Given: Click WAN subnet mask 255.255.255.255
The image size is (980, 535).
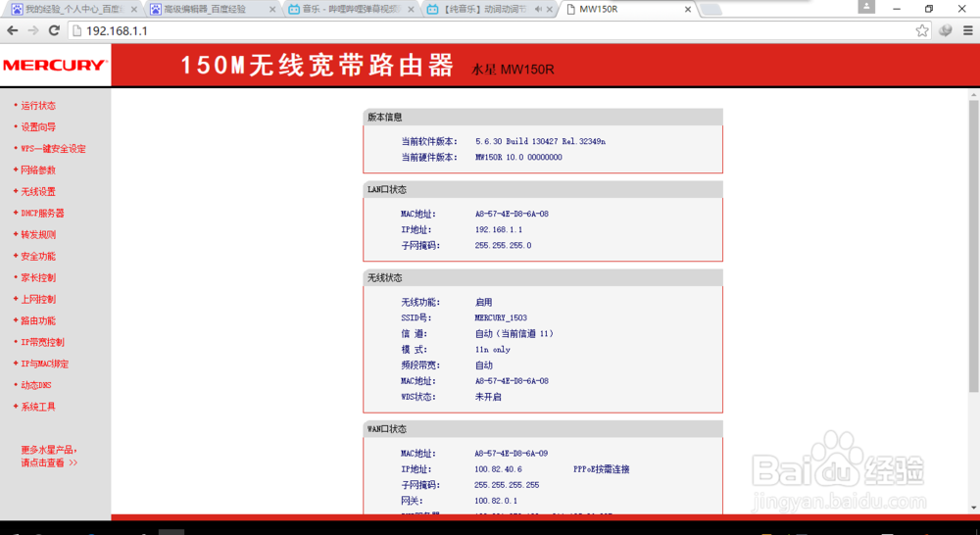Looking at the screenshot, I should (x=507, y=485).
